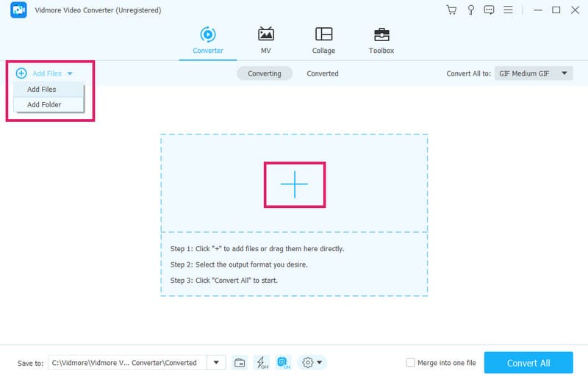Switch to the Collage tab
Image resolution: width=588 pixels, height=379 pixels.
(323, 40)
